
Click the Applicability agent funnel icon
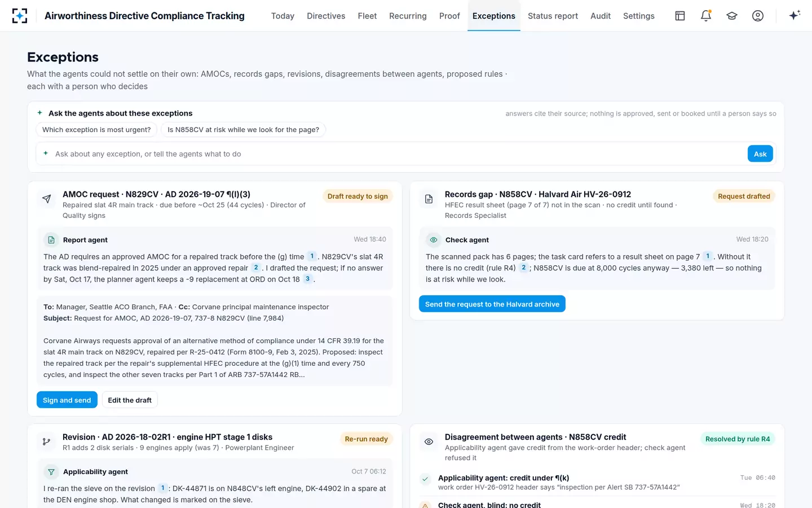(x=51, y=472)
